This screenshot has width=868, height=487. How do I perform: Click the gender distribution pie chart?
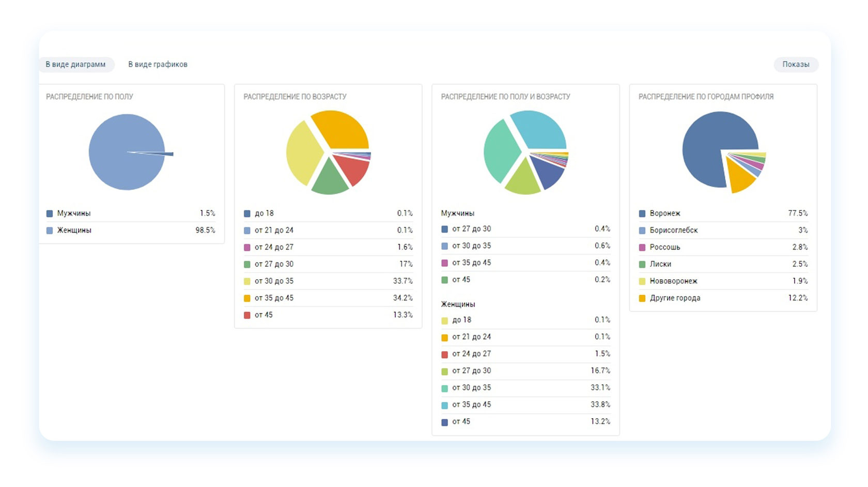point(130,152)
